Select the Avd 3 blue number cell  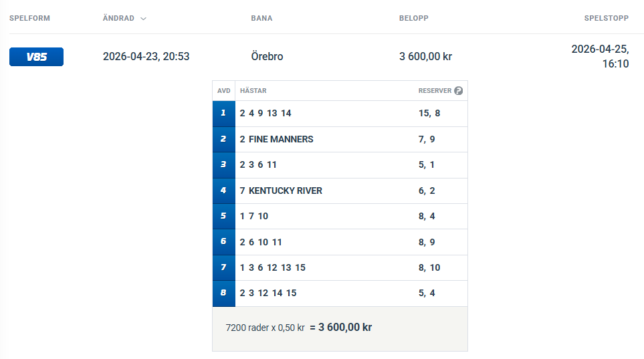point(223,165)
